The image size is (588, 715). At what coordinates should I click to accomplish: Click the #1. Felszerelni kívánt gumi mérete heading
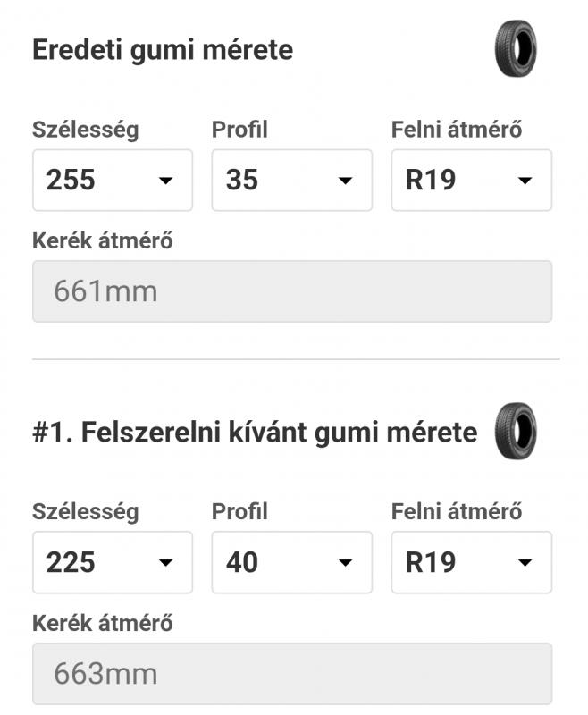coord(255,433)
